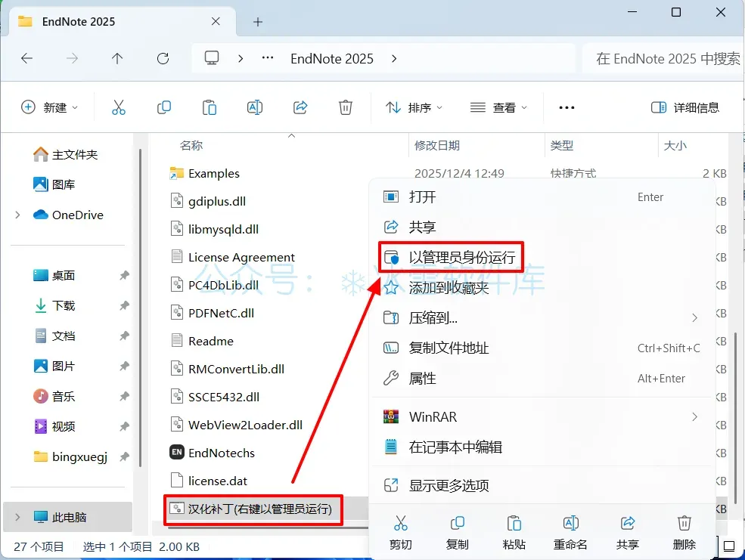
Task: Open the toolbar three-dots more options
Action: coord(567,108)
